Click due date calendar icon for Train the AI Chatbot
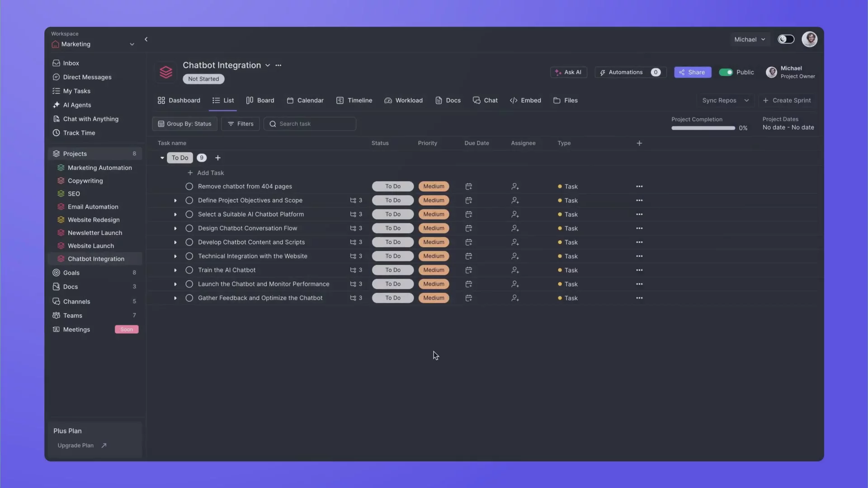The image size is (868, 488). [x=468, y=270]
